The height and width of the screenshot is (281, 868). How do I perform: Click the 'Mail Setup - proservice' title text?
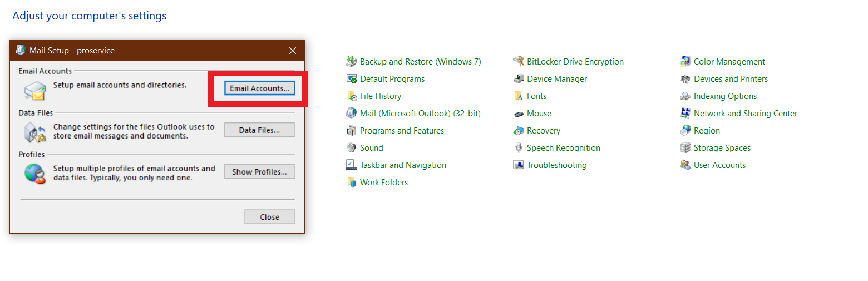[72, 50]
